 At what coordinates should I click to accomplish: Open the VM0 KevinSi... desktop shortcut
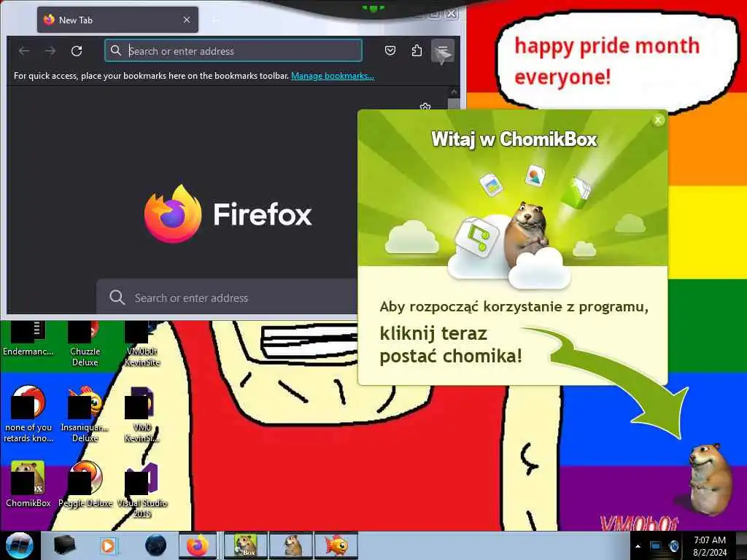142,414
